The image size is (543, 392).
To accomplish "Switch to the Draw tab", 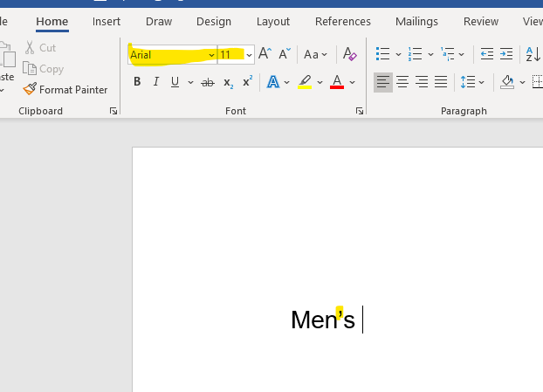I will coord(159,22).
